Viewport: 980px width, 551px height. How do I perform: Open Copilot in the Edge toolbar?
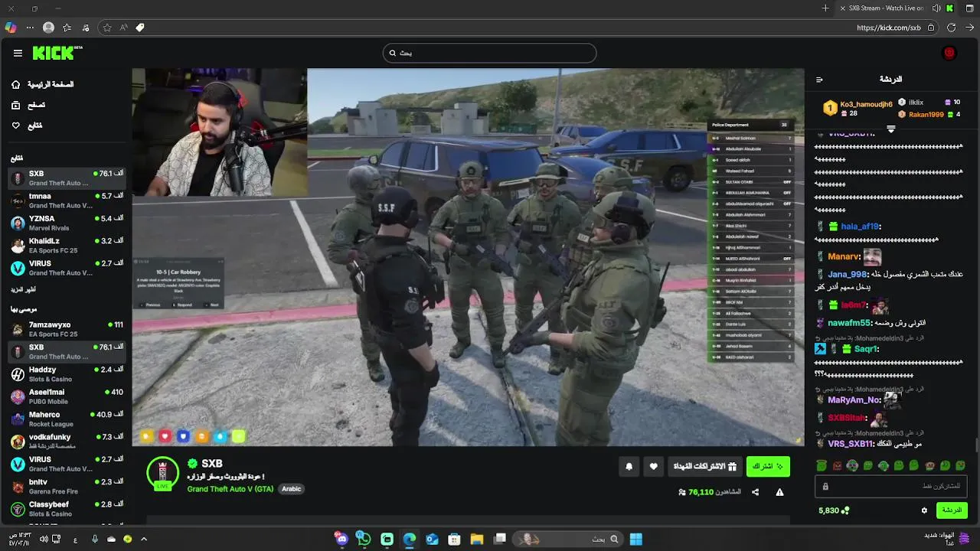click(x=10, y=28)
